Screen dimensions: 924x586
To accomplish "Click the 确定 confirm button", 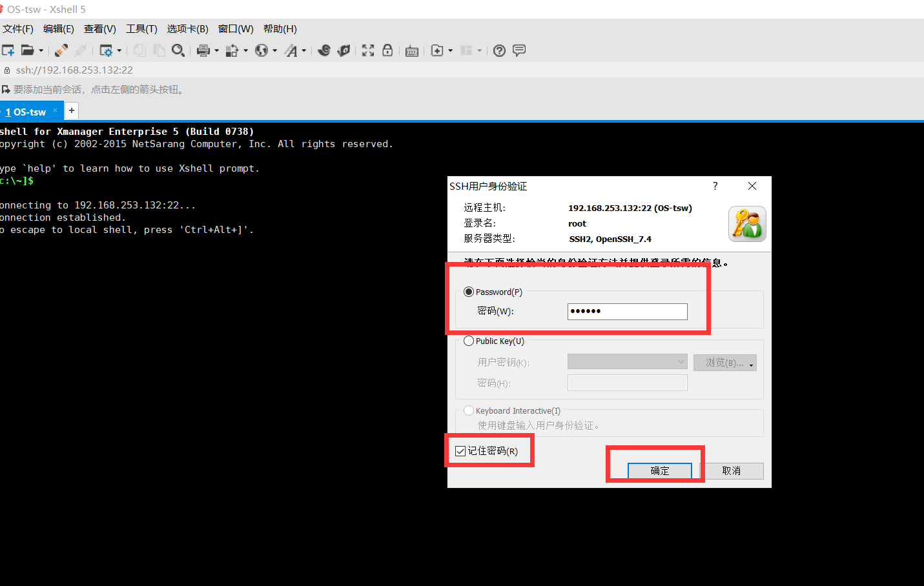I will point(660,471).
